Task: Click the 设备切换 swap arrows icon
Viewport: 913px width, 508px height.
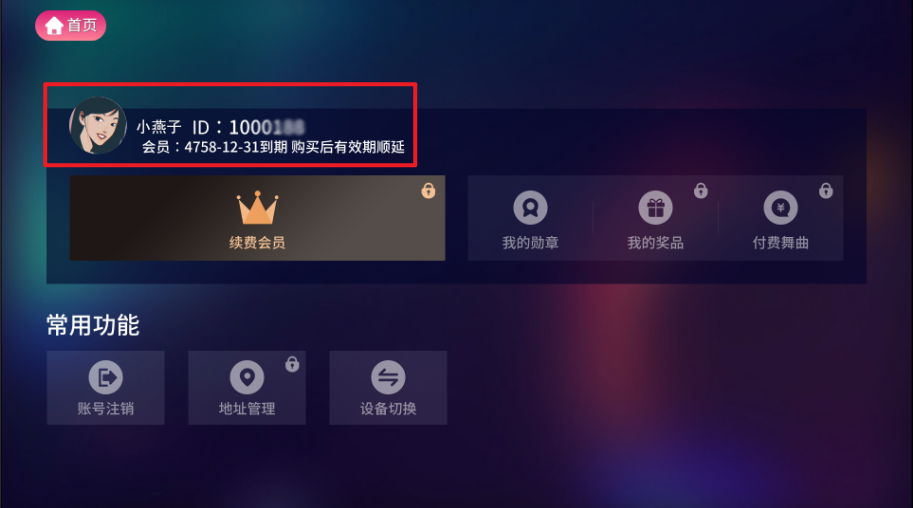Action: click(388, 378)
